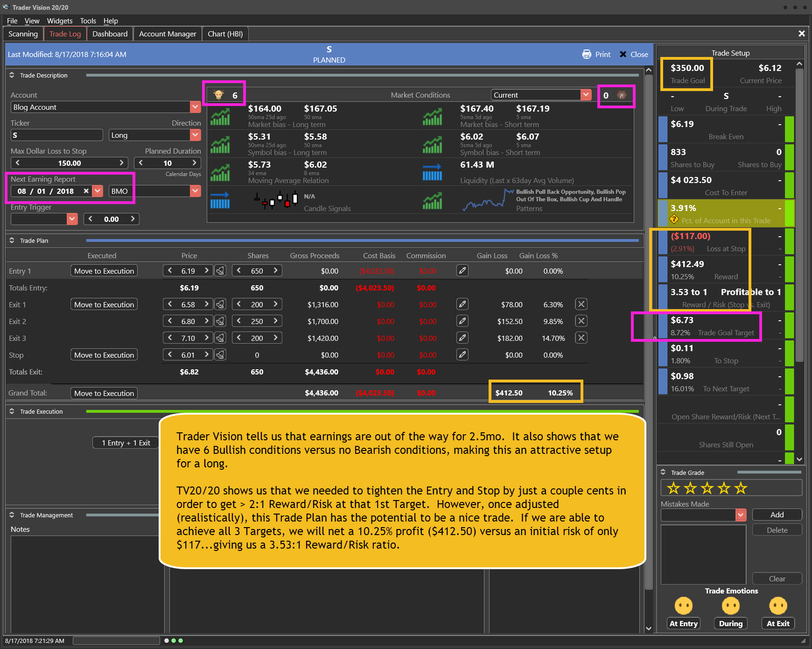
Task: Clear the Next Earning Report date
Action: tap(86, 191)
